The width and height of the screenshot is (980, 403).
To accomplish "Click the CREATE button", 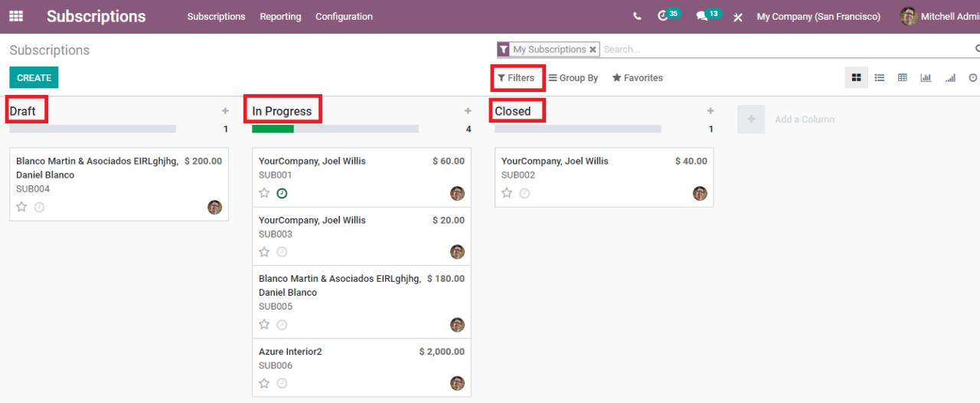I will point(34,77).
